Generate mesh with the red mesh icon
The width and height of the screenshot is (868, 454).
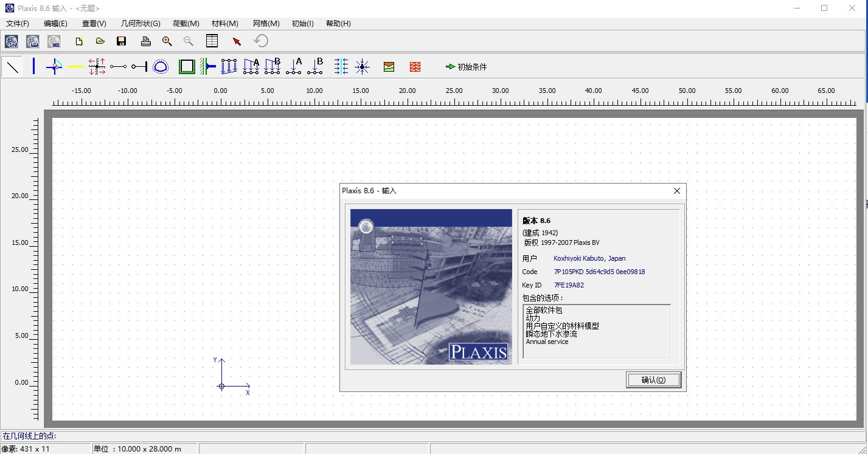coord(415,67)
